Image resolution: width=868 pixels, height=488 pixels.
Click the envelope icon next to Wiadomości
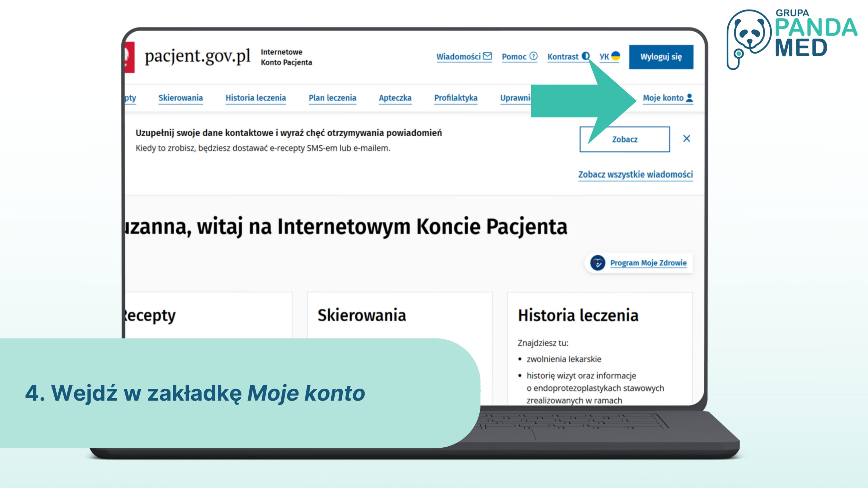click(x=487, y=56)
